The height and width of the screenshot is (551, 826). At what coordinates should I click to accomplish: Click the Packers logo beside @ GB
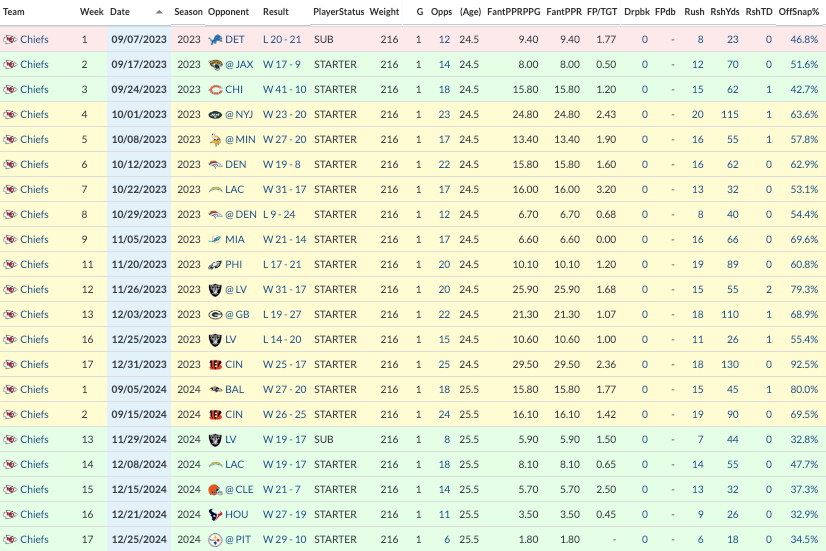(x=215, y=314)
